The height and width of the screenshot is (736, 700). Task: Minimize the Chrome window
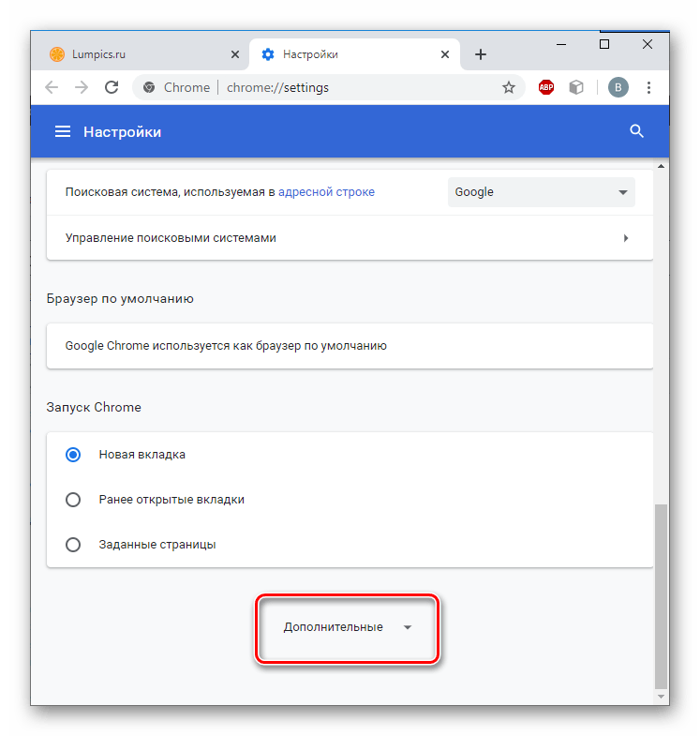coord(561,45)
